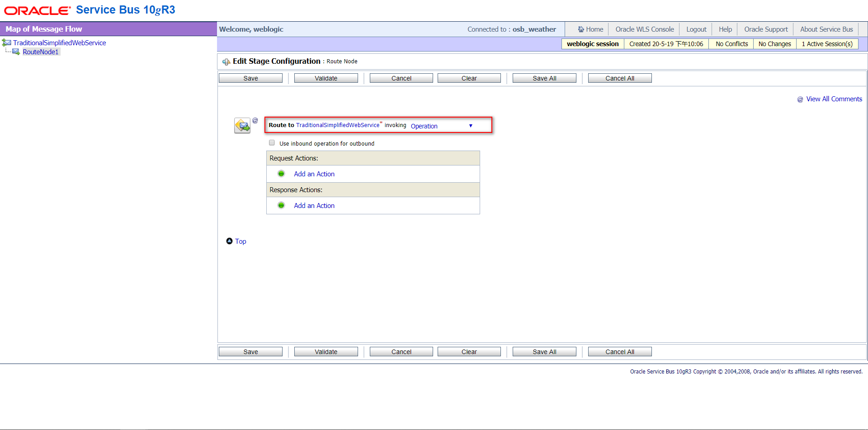Click the No Conflicts status
The height and width of the screenshot is (430, 868).
pos(731,44)
